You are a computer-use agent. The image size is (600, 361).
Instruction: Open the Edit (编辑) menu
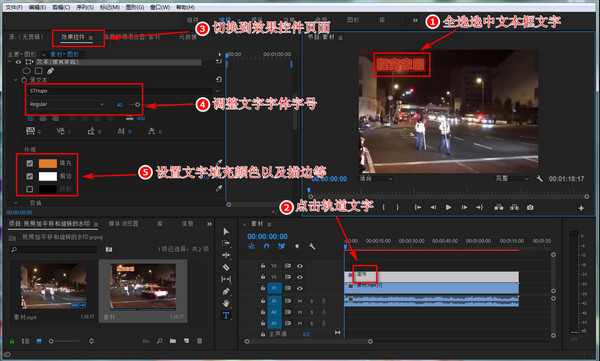click(38, 7)
